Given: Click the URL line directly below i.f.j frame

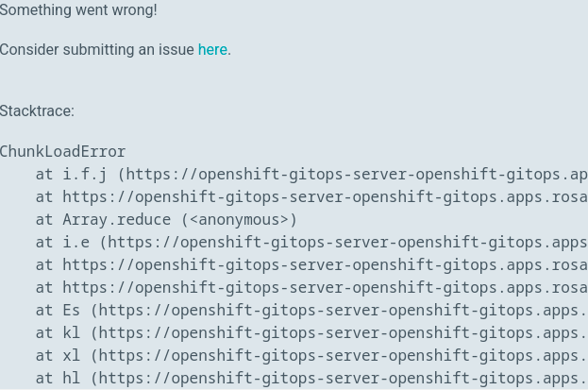Looking at the screenshot, I should pos(325,196).
